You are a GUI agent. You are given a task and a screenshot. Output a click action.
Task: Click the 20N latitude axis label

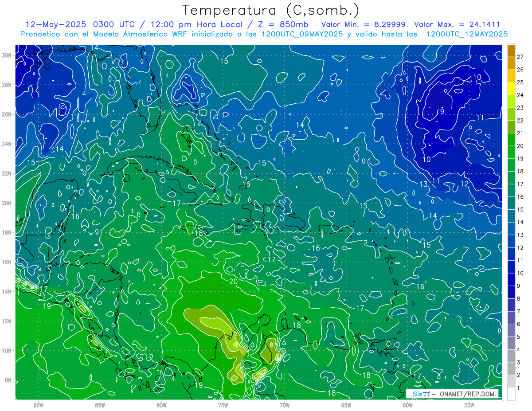(7, 203)
